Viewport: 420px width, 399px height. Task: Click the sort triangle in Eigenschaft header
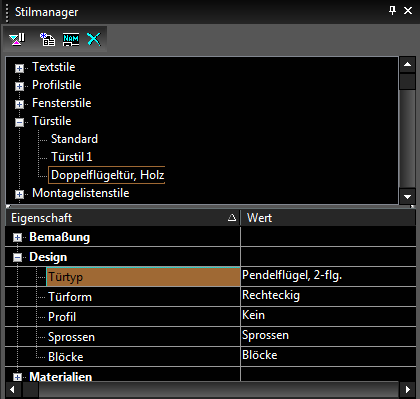click(232, 218)
